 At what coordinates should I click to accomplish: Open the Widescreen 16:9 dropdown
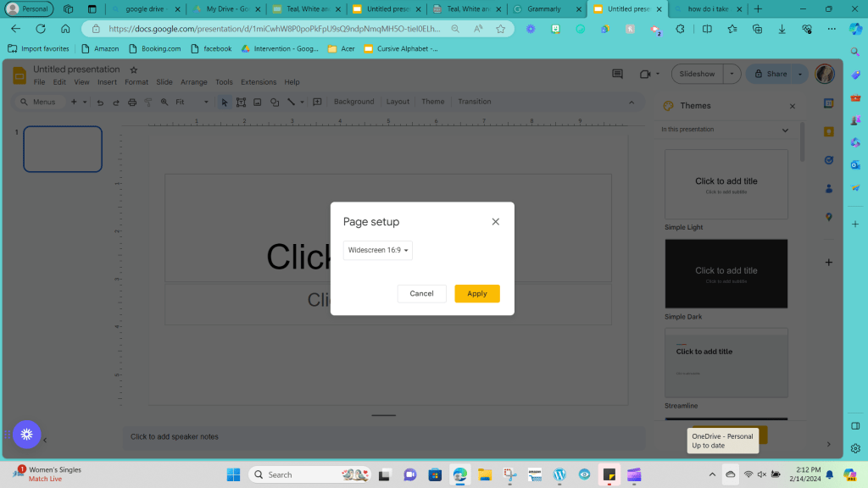[378, 250]
